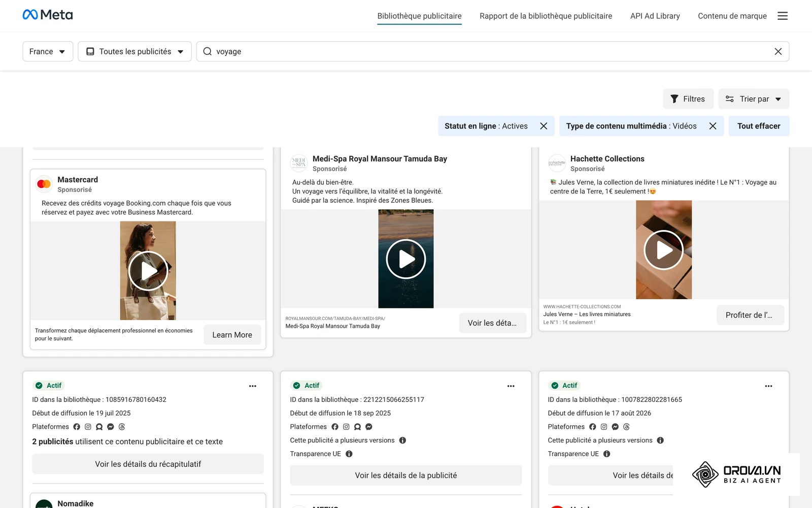Open options menu for ad 1085916780160432

tap(253, 386)
